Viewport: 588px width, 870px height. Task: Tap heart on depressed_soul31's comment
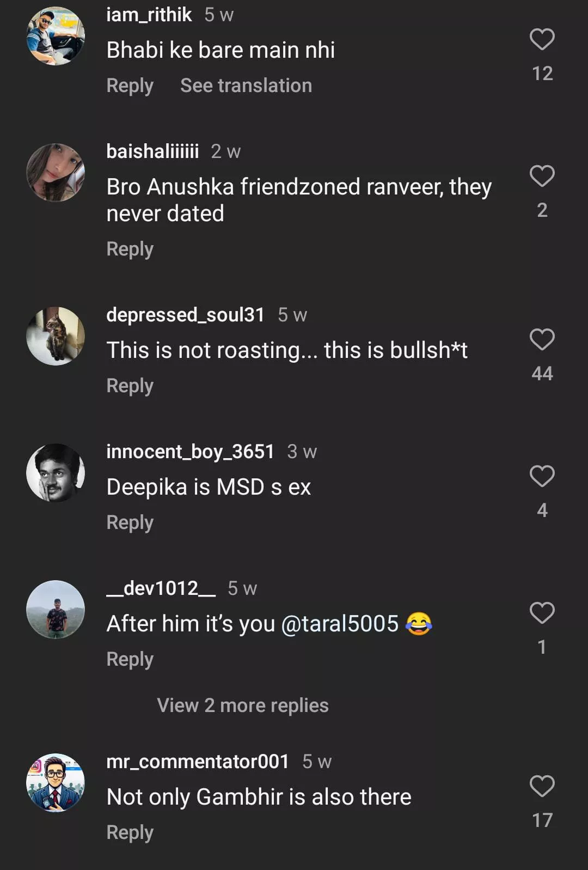point(542,340)
